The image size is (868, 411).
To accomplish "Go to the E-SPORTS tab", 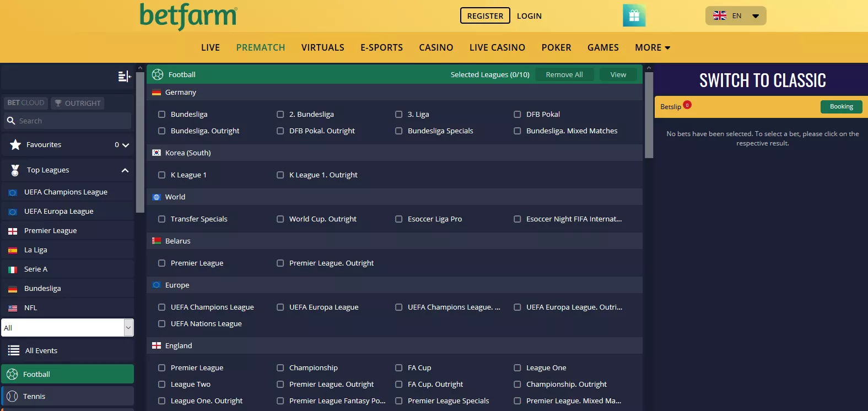I will [382, 47].
